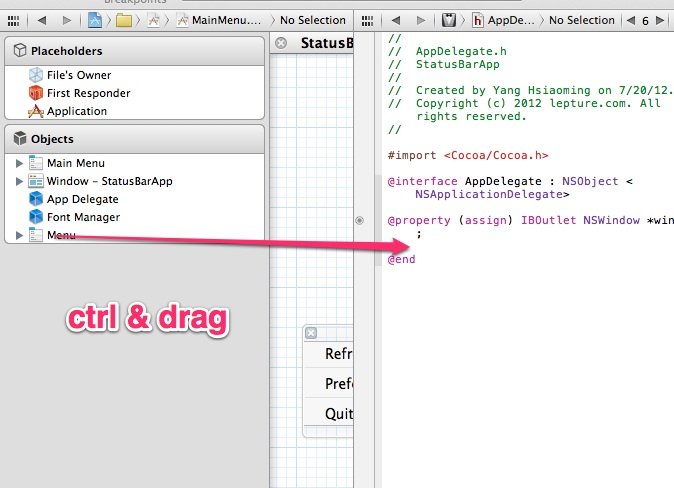The height and width of the screenshot is (488, 674).
Task: Select Application placeholder
Action: 135,111
